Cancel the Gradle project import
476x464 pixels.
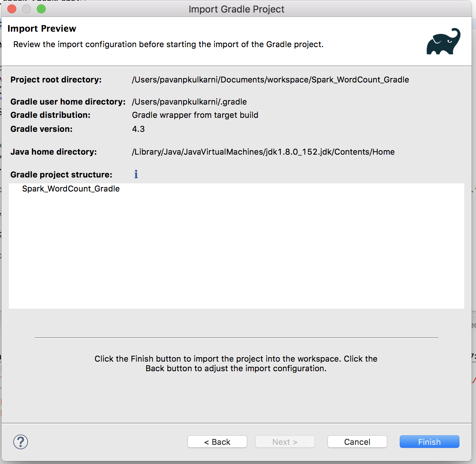(x=357, y=442)
